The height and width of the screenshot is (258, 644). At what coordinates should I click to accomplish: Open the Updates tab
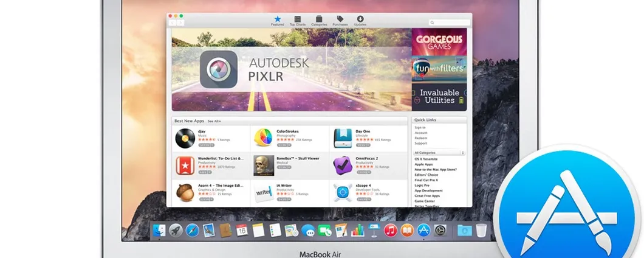(x=360, y=21)
